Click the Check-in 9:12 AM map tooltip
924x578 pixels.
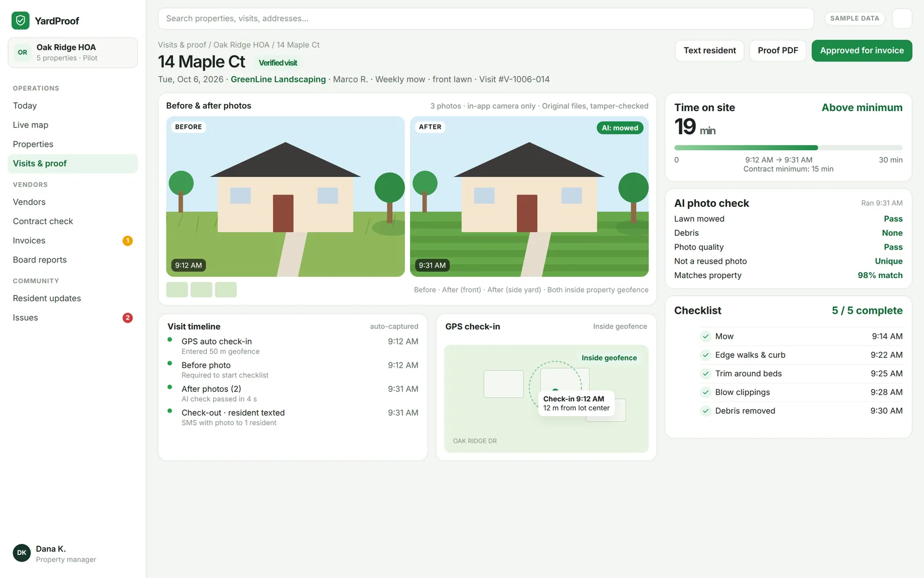click(576, 403)
